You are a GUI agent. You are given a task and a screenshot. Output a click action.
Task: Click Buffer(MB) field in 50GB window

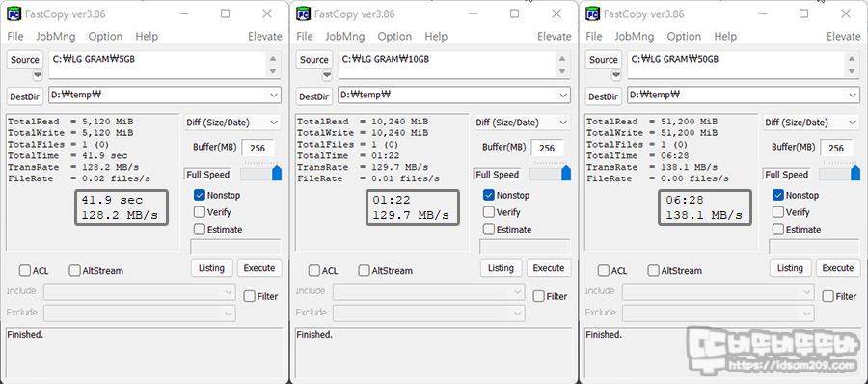(x=836, y=148)
